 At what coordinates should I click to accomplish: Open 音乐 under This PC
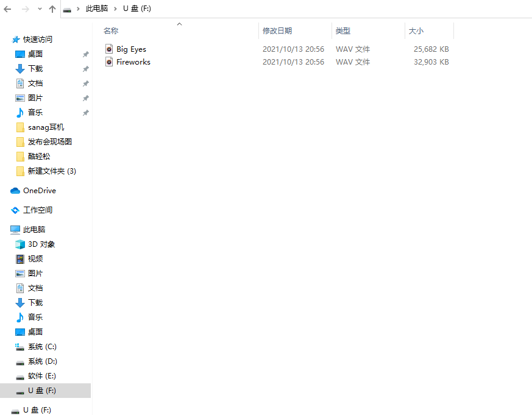35,317
